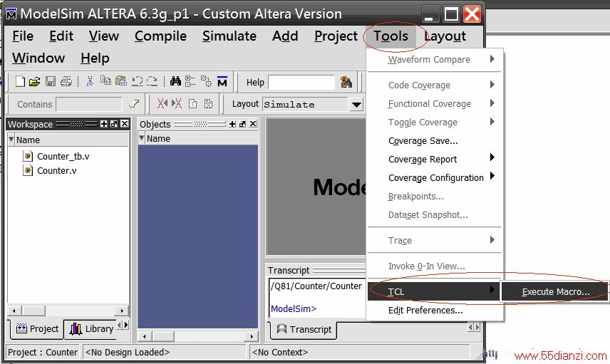Open the Project menu
Image resolution: width=610 pixels, height=364 pixels.
(336, 36)
